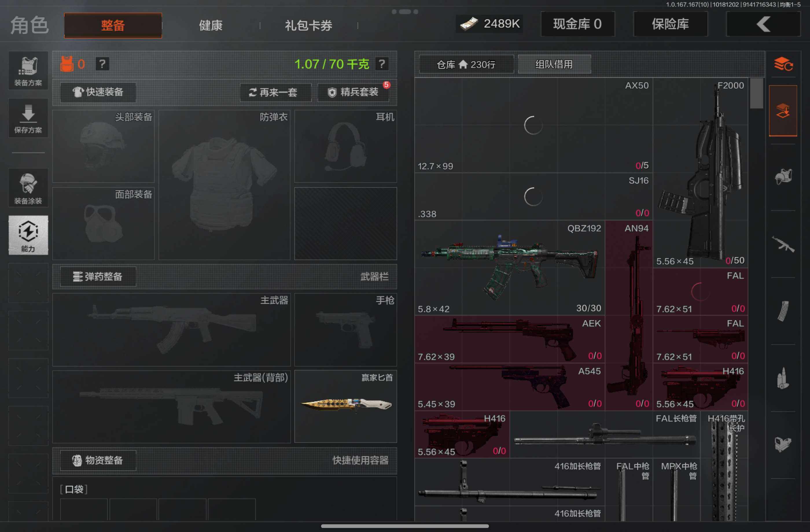Select the highlighted stack sort icon
The width and height of the screenshot is (810, 532).
point(783,111)
